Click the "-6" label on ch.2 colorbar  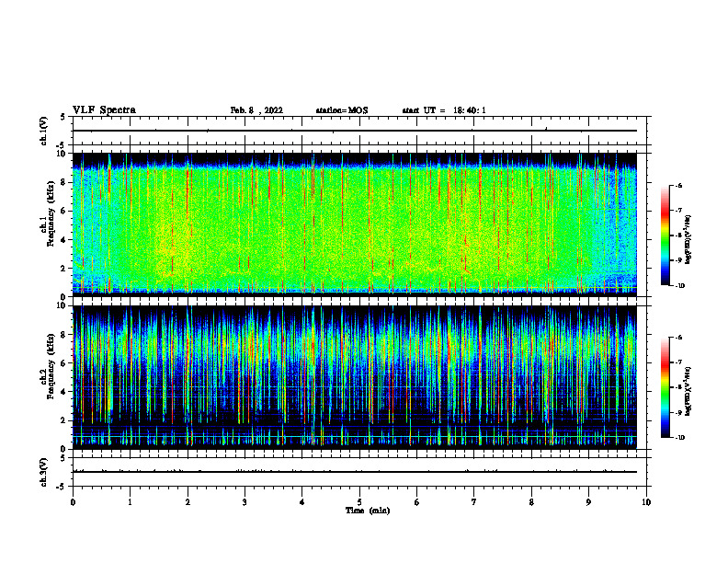coord(678,338)
